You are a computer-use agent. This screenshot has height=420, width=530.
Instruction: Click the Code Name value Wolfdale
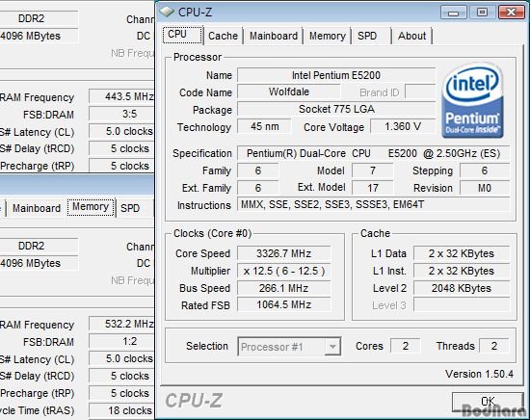pos(289,92)
